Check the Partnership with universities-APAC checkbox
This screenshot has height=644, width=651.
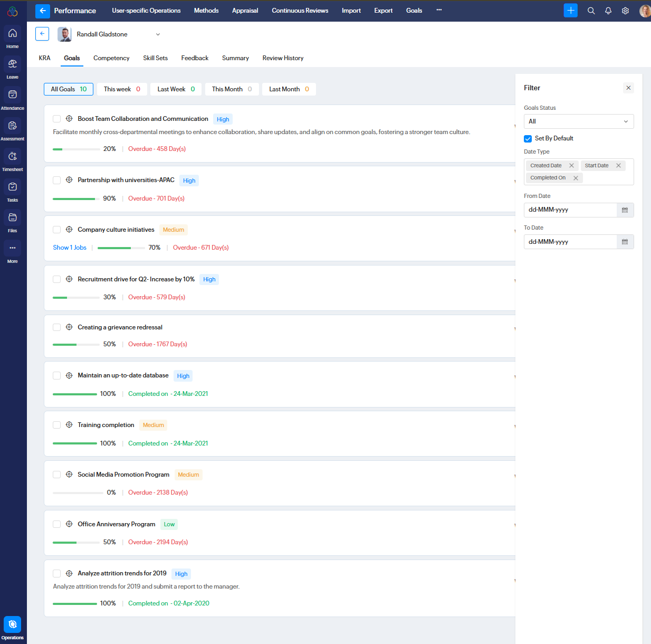(x=56, y=180)
